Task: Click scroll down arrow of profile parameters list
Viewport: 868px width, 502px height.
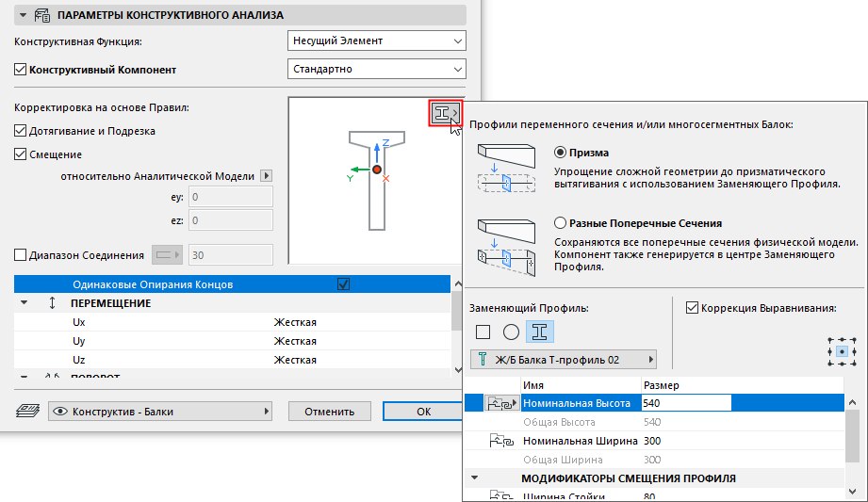Action: 853,492
